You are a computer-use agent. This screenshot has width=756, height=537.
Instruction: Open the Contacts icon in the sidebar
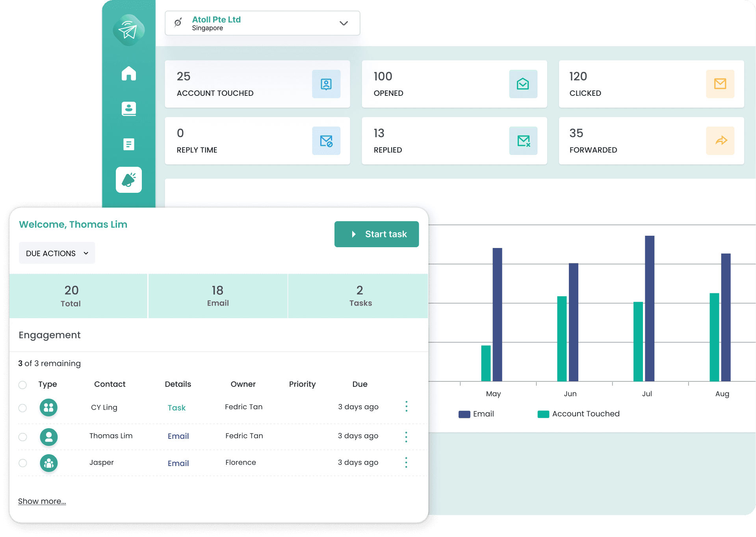click(128, 109)
